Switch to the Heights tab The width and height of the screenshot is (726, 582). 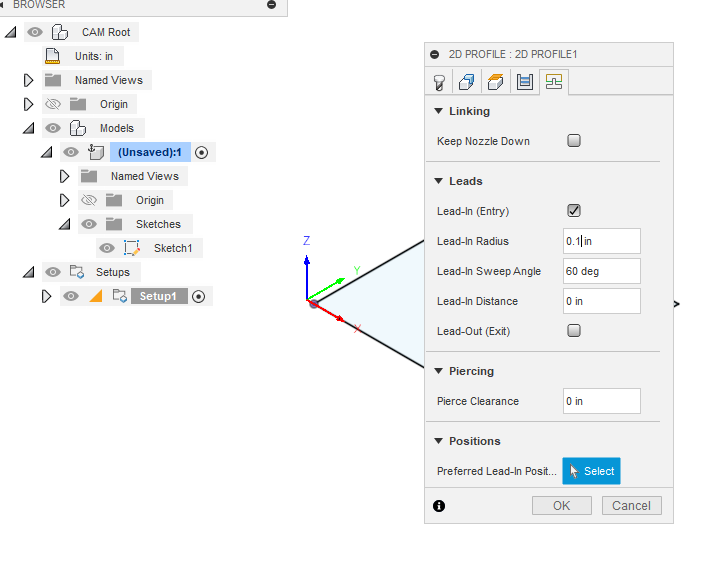point(495,82)
